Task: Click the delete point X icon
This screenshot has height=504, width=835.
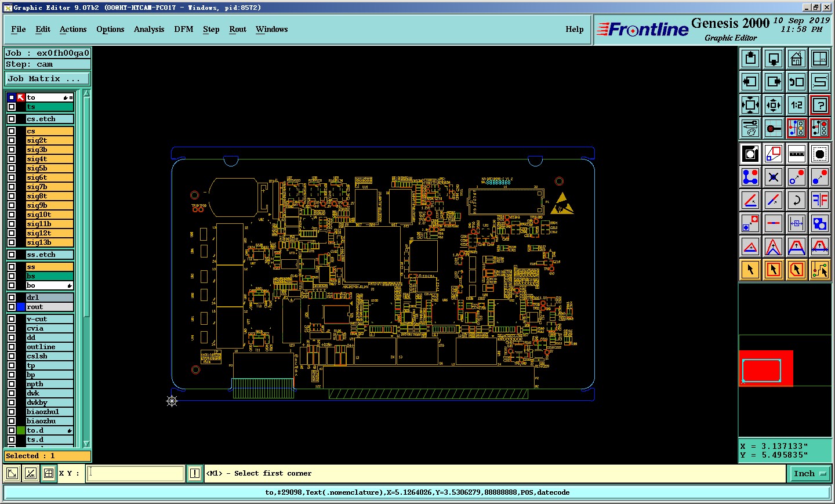Action: pyautogui.click(x=774, y=177)
